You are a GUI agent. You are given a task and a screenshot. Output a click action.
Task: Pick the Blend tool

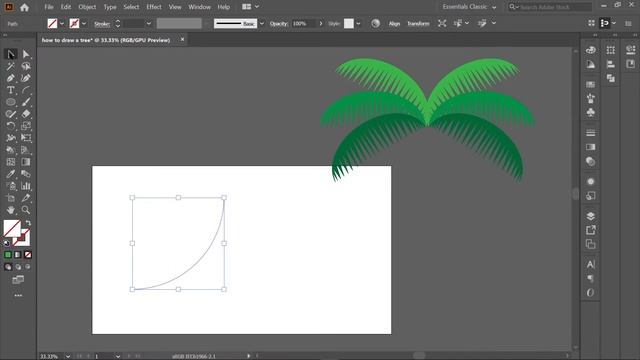26,174
